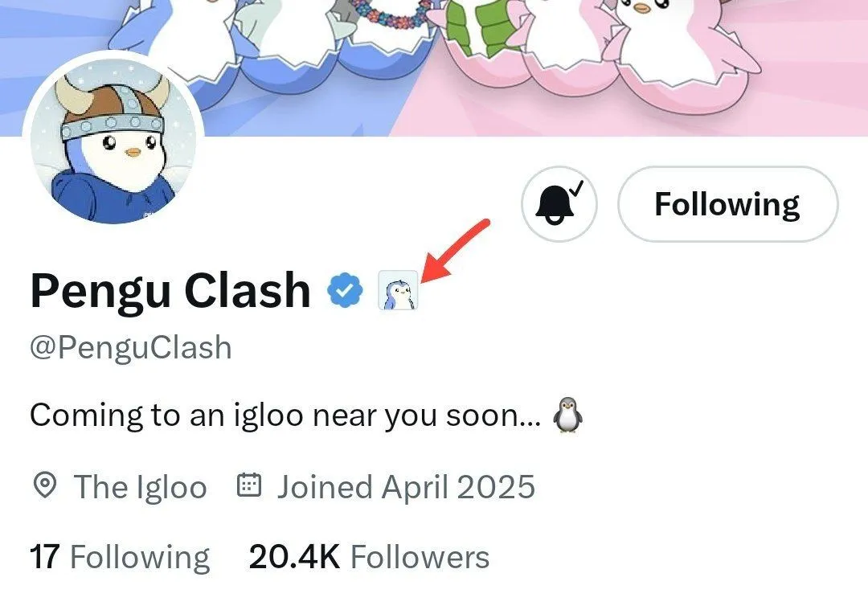Click the Joined April 2025 text
Screen dimensions: 868x614
[406, 487]
